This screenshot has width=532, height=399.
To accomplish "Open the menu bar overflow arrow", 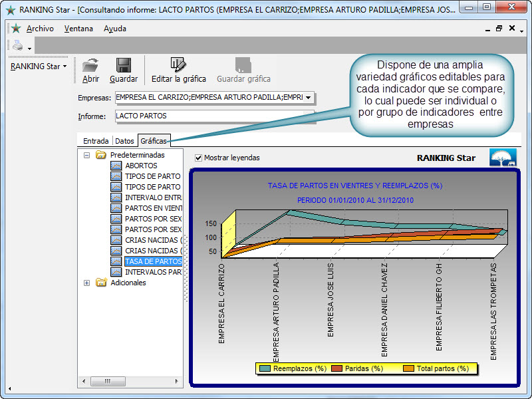I will [x=522, y=31].
